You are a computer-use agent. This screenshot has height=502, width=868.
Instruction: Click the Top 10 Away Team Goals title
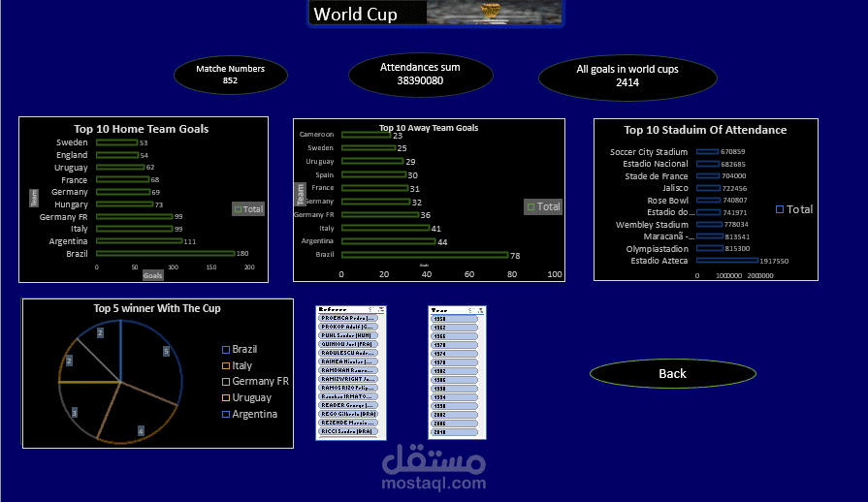tap(429, 128)
